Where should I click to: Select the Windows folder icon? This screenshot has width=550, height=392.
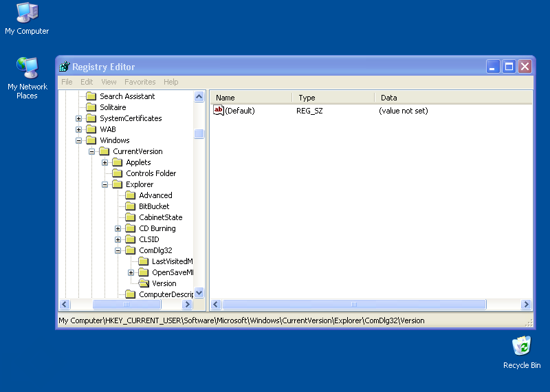coord(91,140)
